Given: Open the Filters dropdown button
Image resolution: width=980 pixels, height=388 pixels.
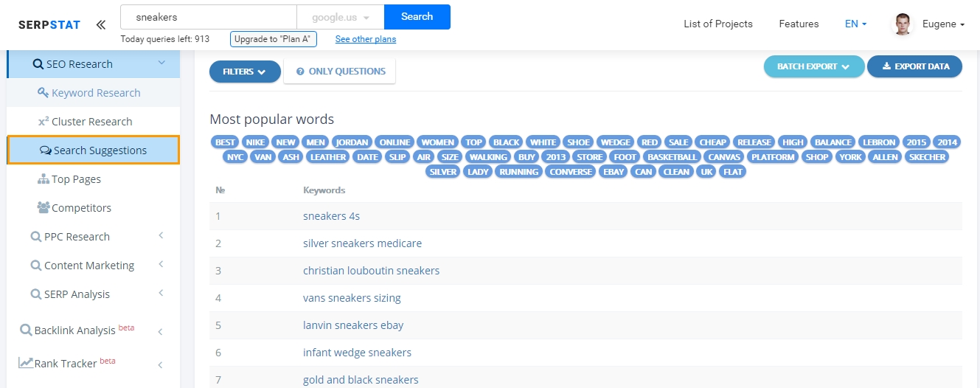Looking at the screenshot, I should pos(245,72).
